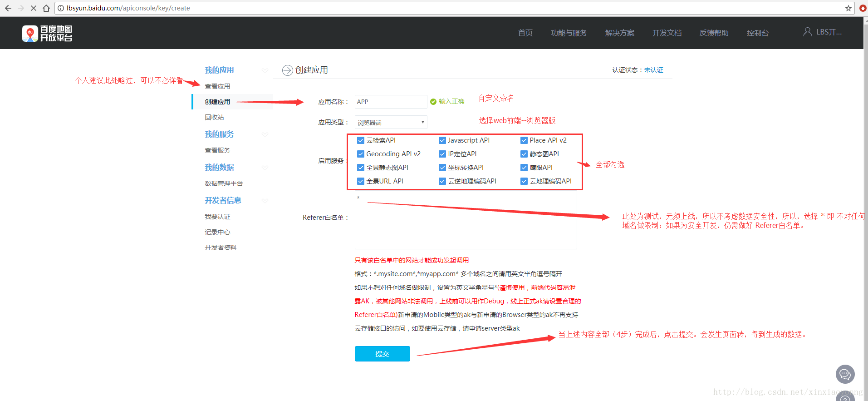This screenshot has width=868, height=401.
Task: Toggle 全景URL API checkbox
Action: [361, 181]
